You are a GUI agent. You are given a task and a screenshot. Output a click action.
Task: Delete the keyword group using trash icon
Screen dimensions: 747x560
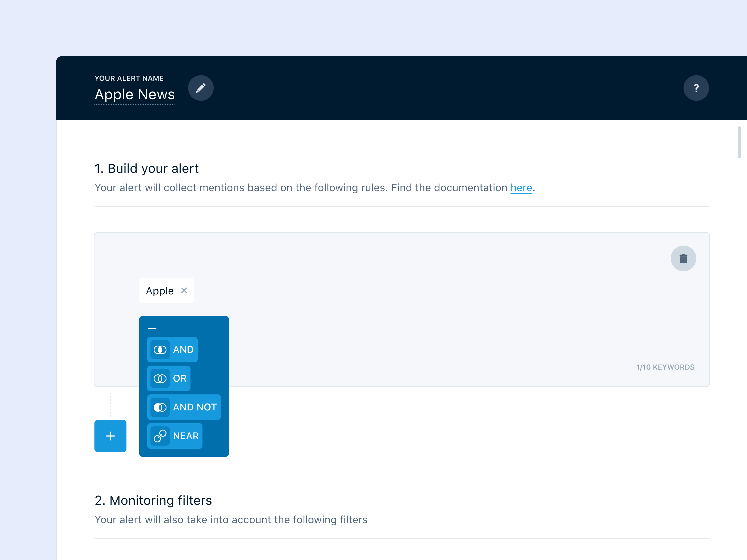pos(683,258)
